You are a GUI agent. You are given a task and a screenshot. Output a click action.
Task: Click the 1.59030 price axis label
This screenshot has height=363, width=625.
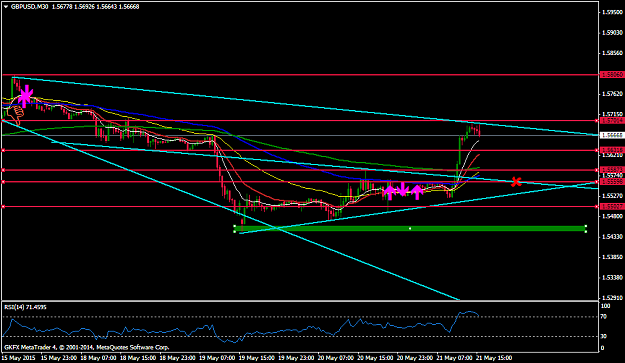click(x=613, y=33)
